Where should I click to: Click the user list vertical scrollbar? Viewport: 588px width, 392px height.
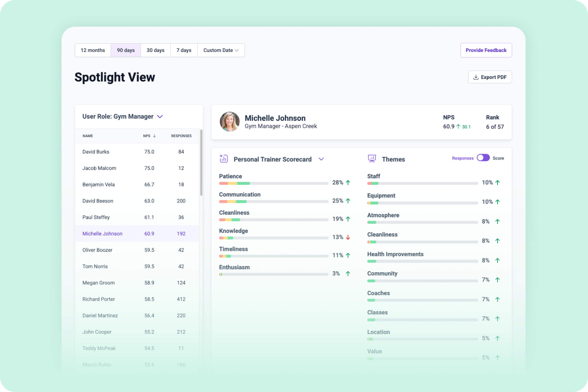click(201, 163)
